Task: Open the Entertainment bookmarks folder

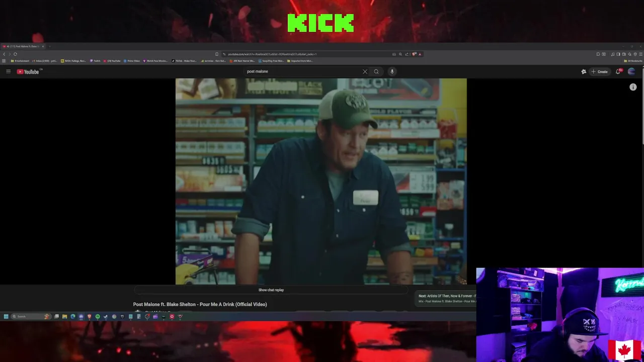Action: (20, 61)
